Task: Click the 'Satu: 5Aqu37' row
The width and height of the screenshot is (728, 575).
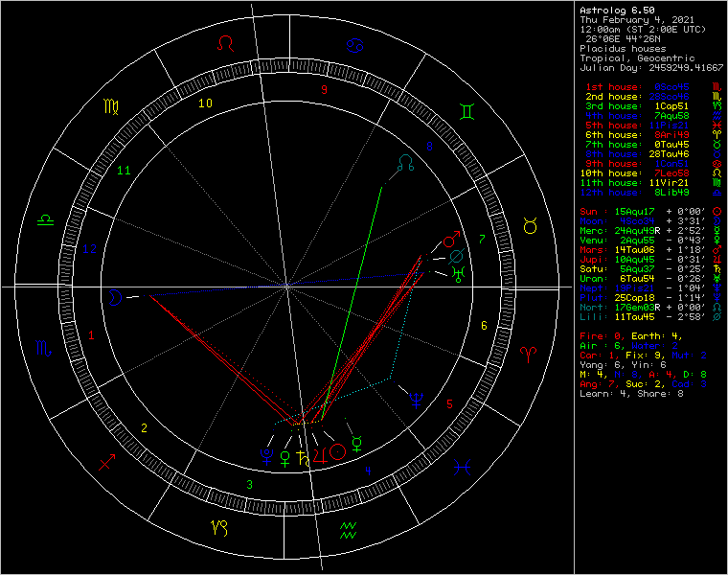Action: pyautogui.click(x=651, y=269)
